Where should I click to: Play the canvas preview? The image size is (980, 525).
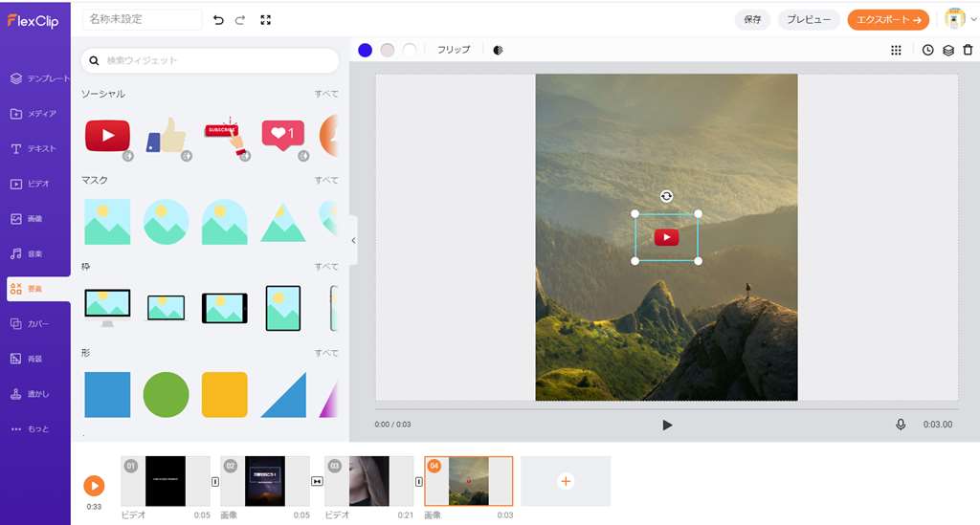click(667, 425)
